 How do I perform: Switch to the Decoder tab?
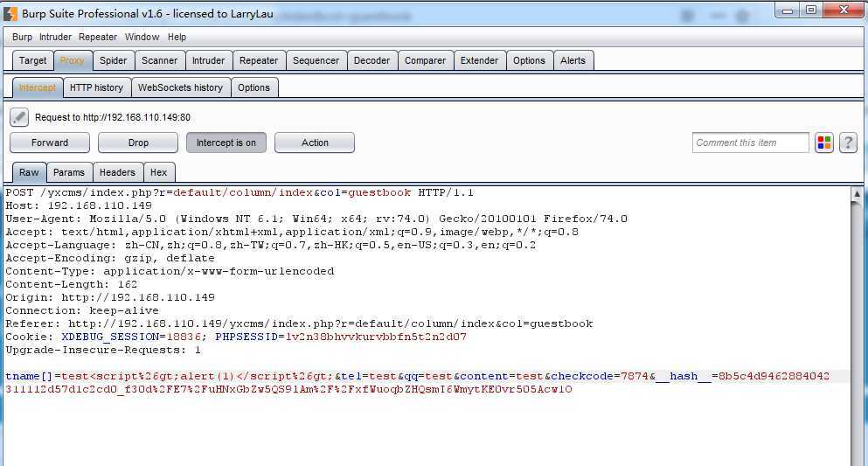(372, 60)
